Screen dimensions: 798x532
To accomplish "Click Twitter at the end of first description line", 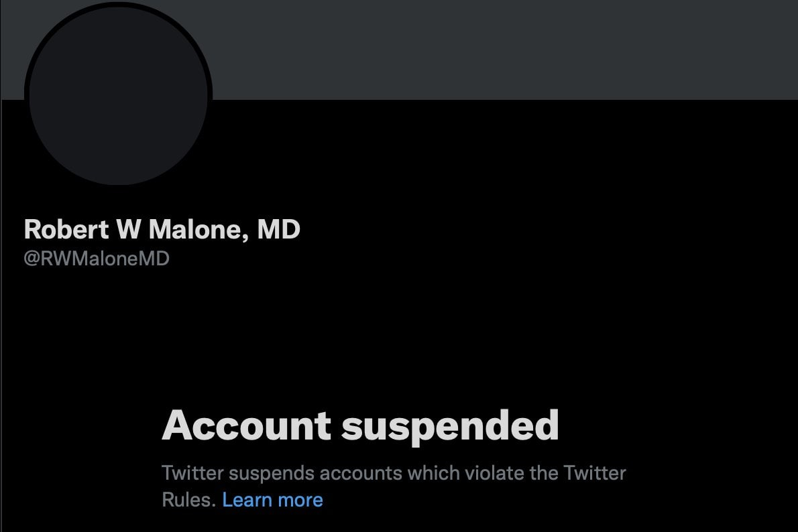I will 594,473.
